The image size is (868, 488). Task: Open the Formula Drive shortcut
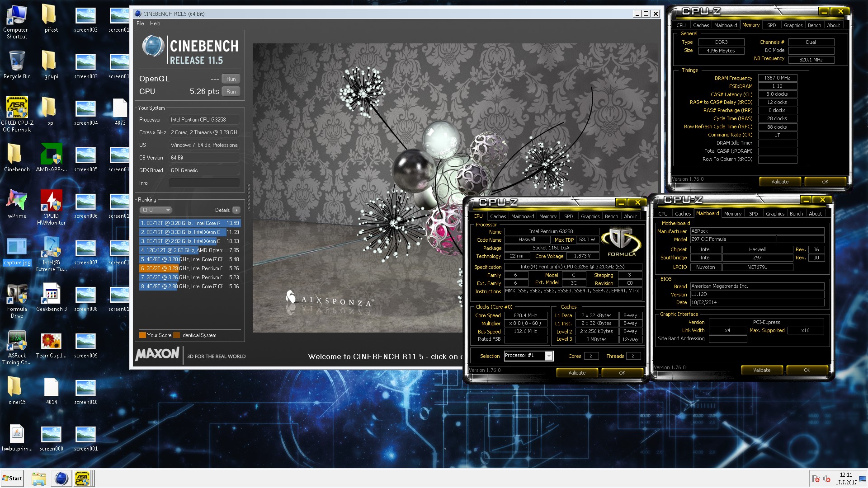pyautogui.click(x=17, y=301)
